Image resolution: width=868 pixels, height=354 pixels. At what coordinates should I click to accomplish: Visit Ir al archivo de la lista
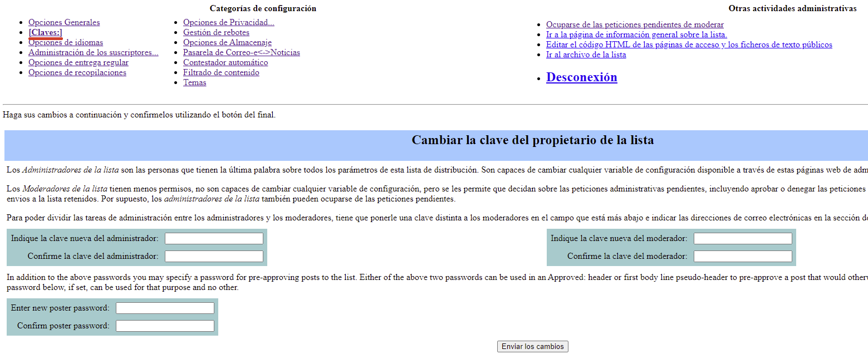click(586, 55)
